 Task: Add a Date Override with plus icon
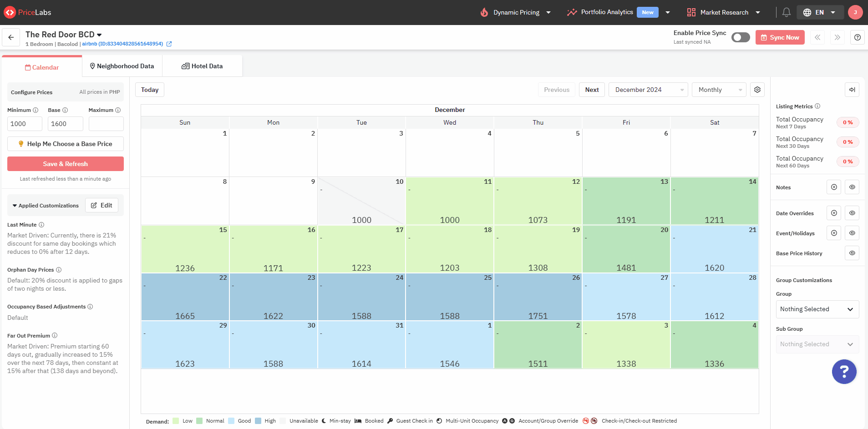(x=834, y=213)
